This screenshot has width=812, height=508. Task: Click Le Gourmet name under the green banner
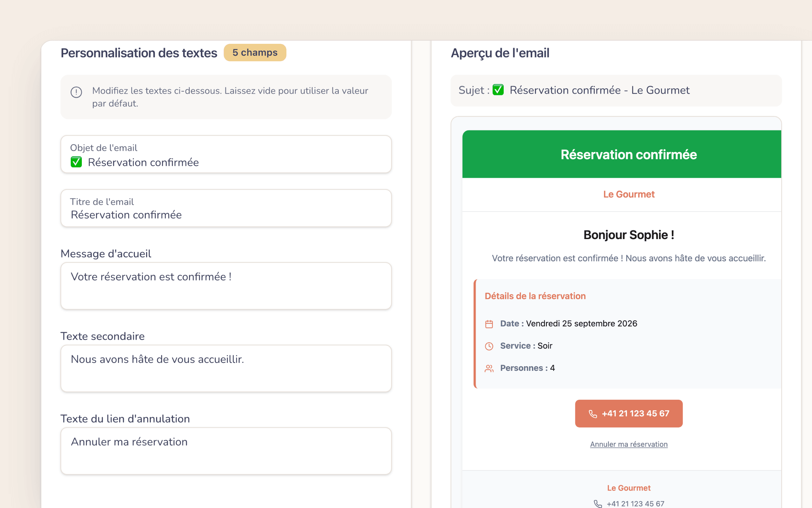629,194
